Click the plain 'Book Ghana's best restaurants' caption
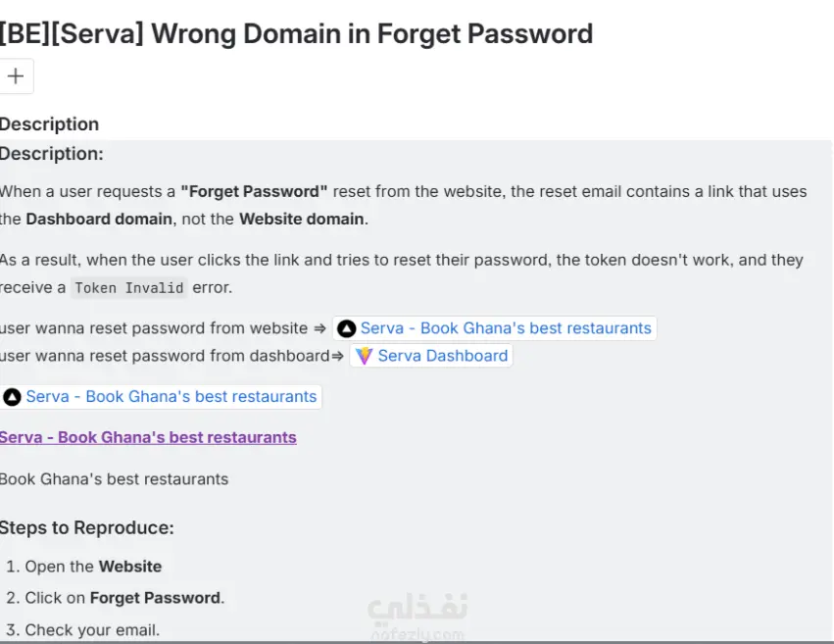 pos(114,479)
